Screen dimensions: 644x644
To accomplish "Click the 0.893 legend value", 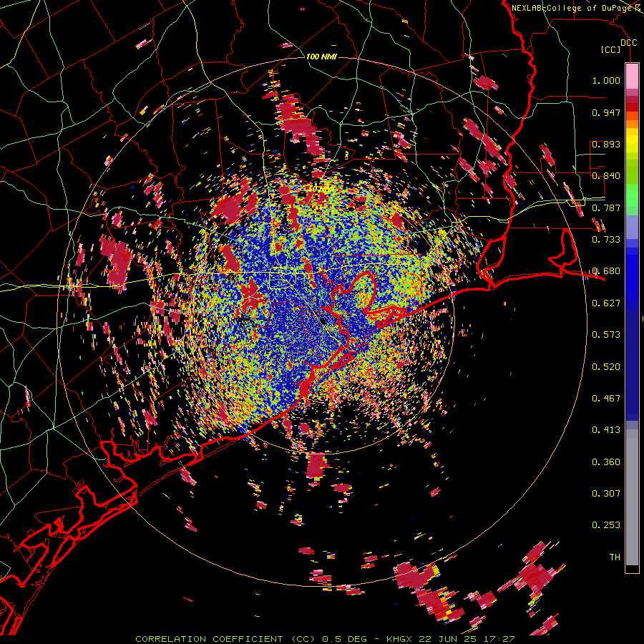I will click(x=606, y=144).
